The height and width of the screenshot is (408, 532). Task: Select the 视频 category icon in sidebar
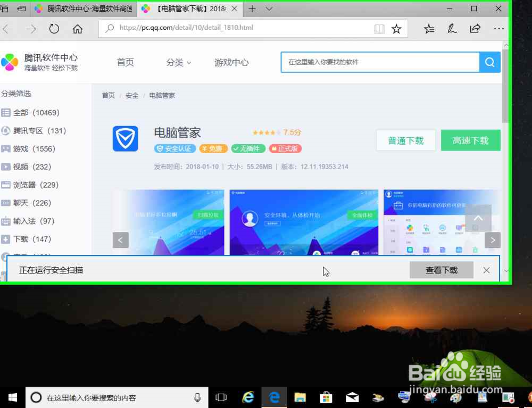coord(5,167)
